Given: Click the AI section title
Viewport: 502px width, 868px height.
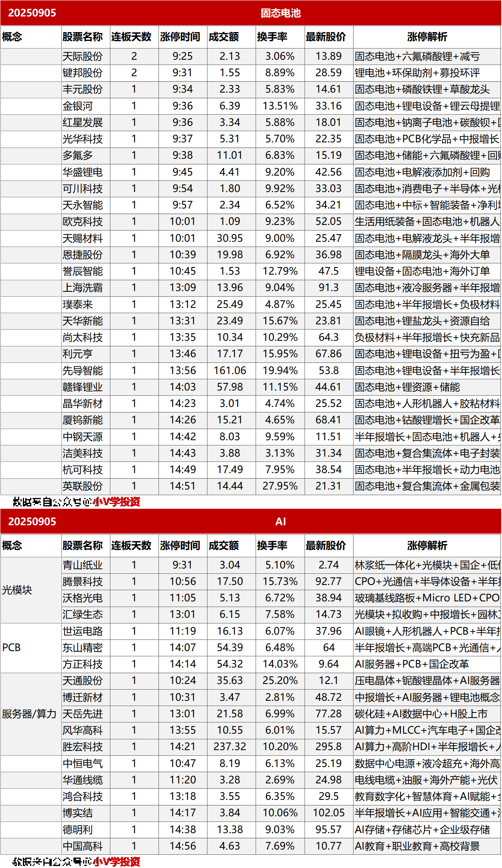Looking at the screenshot, I should [x=280, y=522].
